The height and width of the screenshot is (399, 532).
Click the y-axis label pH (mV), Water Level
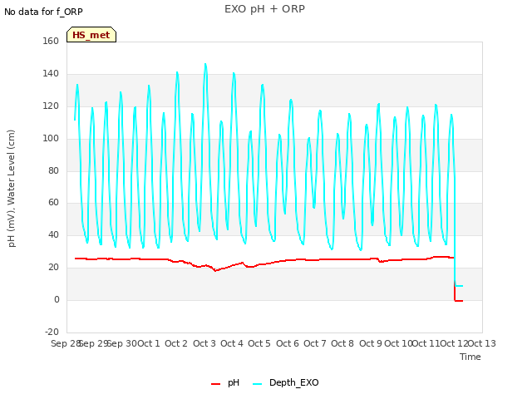click(12, 189)
